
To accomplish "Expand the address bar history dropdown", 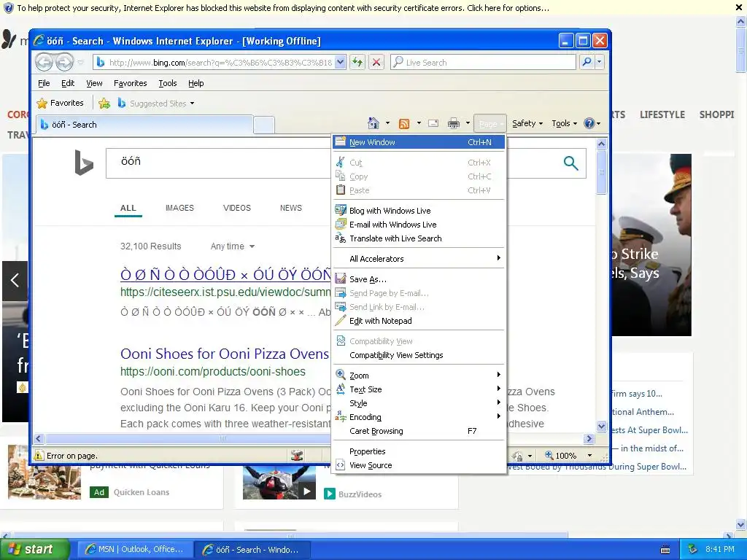I will pos(340,62).
